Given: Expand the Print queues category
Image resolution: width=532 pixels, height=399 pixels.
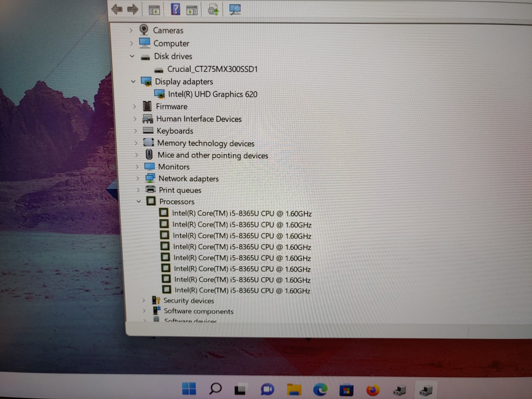Looking at the screenshot, I should [138, 190].
